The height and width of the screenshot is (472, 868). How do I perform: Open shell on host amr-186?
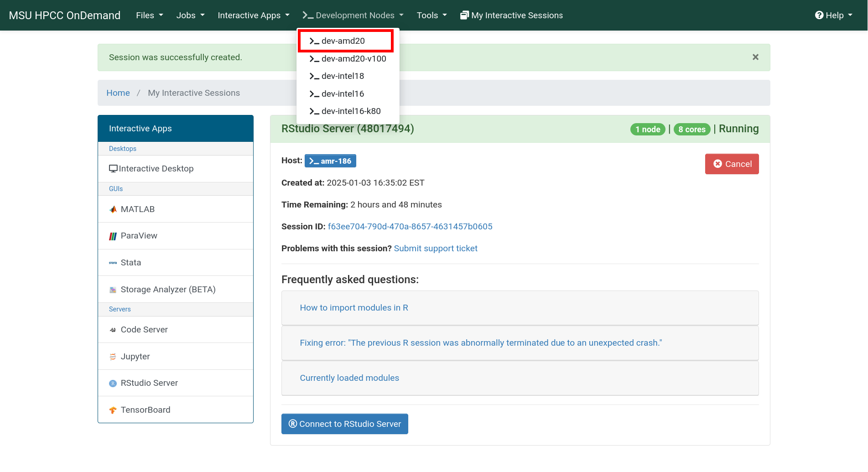pyautogui.click(x=330, y=161)
